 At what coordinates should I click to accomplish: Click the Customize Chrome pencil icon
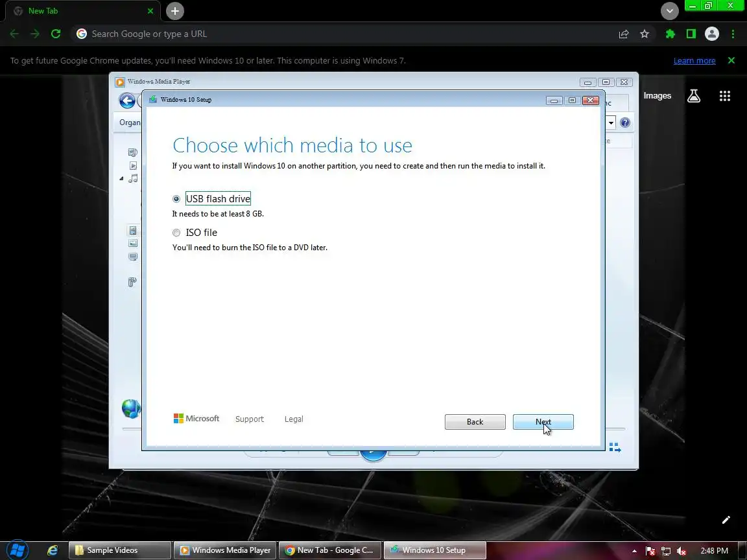pyautogui.click(x=726, y=520)
